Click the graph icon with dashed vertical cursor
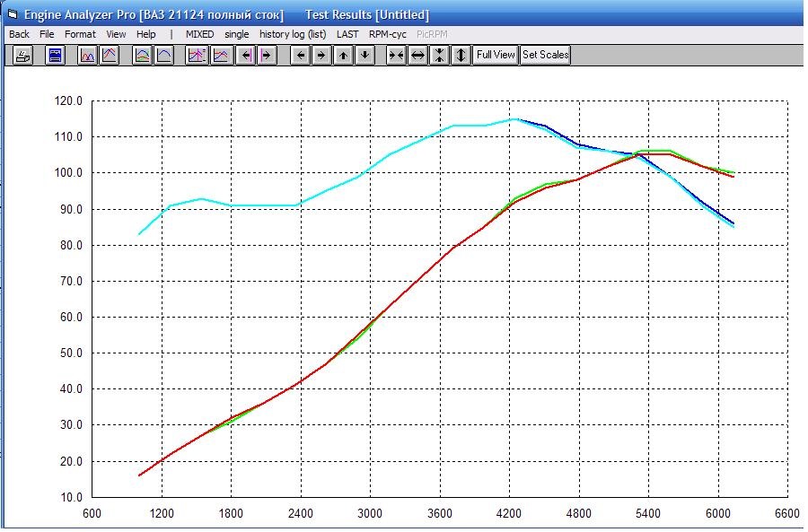The height and width of the screenshot is (532, 808). (x=197, y=55)
